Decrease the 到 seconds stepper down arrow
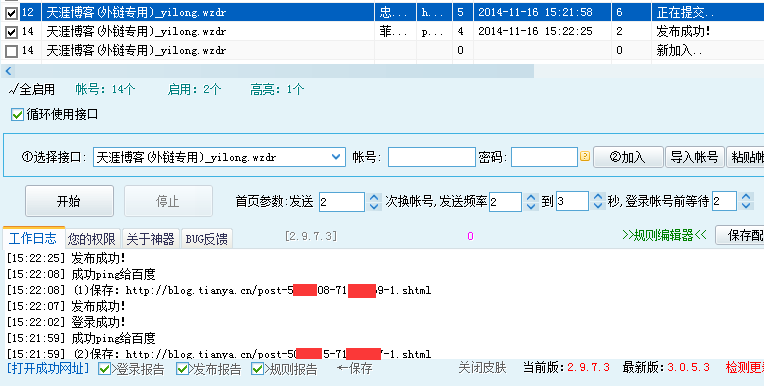The width and height of the screenshot is (764, 386). tap(598, 206)
